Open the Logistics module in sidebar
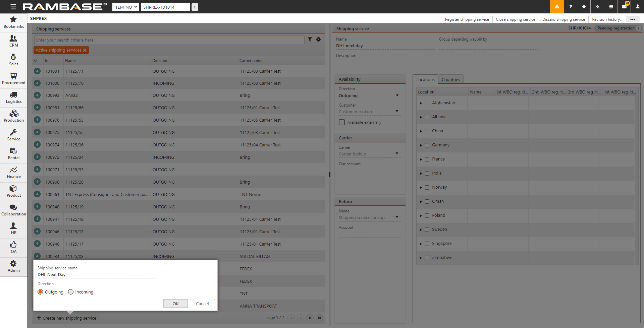 tap(13, 97)
